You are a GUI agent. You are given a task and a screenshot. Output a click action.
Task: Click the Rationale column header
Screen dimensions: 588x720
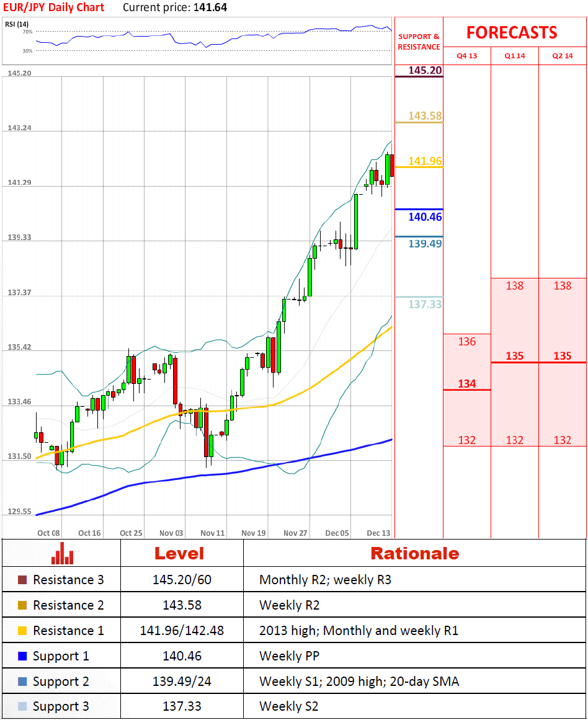(x=415, y=553)
